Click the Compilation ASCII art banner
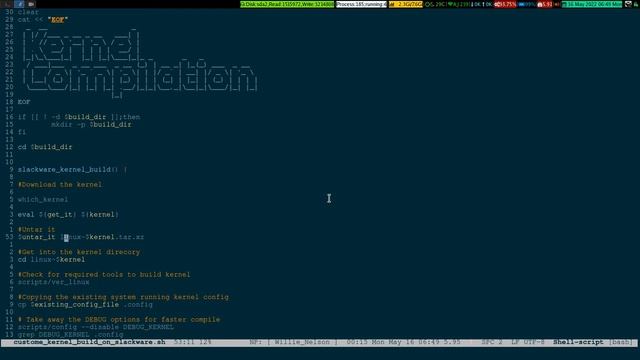 pos(140,78)
